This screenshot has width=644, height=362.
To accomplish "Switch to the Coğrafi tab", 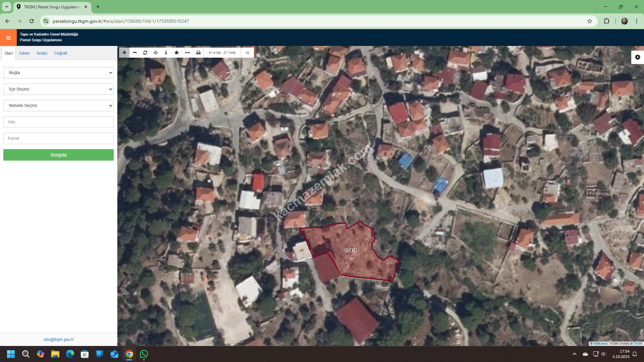I will [61, 53].
